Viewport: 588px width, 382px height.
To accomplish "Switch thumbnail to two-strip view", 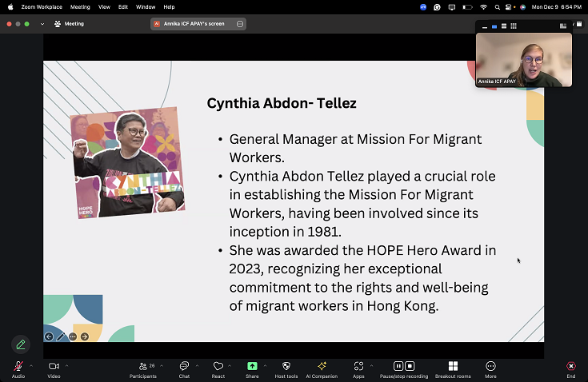I will [504, 26].
